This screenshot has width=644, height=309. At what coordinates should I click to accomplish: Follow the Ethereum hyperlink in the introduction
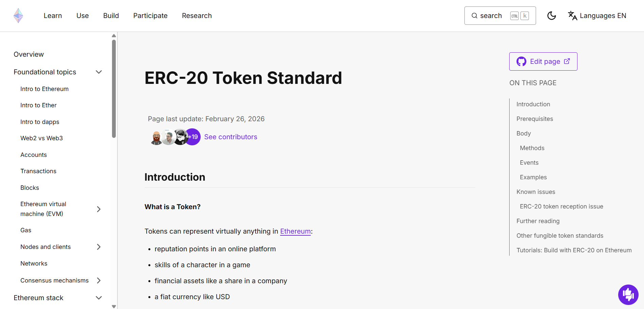[x=295, y=231]
